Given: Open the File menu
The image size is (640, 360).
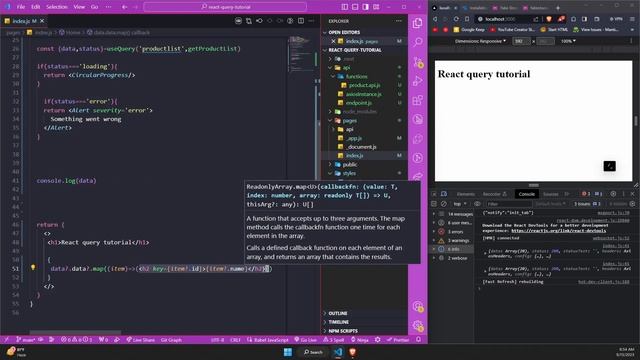Looking at the screenshot, I should tap(21, 7).
